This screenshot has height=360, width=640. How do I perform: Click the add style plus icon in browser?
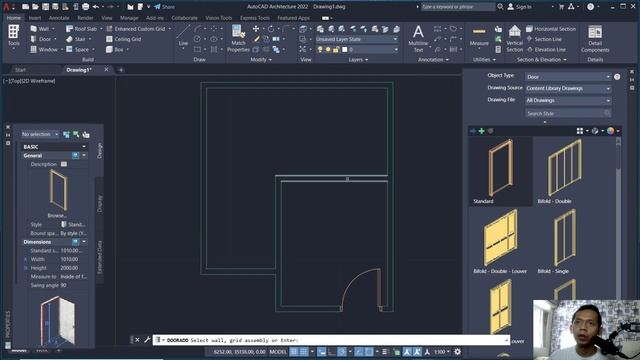482,131
